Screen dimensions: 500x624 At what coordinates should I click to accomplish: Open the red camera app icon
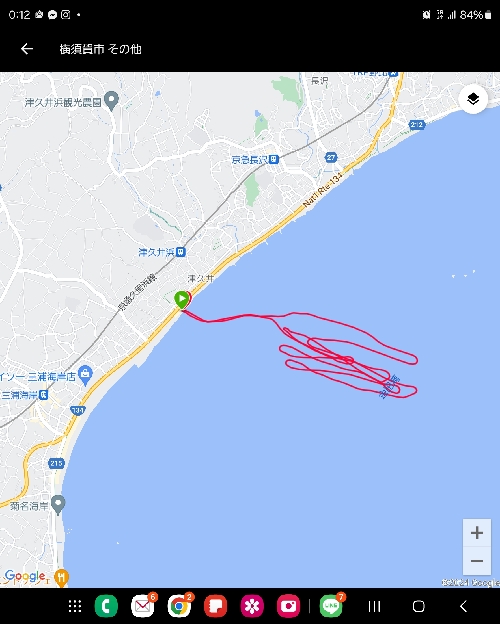tap(288, 606)
